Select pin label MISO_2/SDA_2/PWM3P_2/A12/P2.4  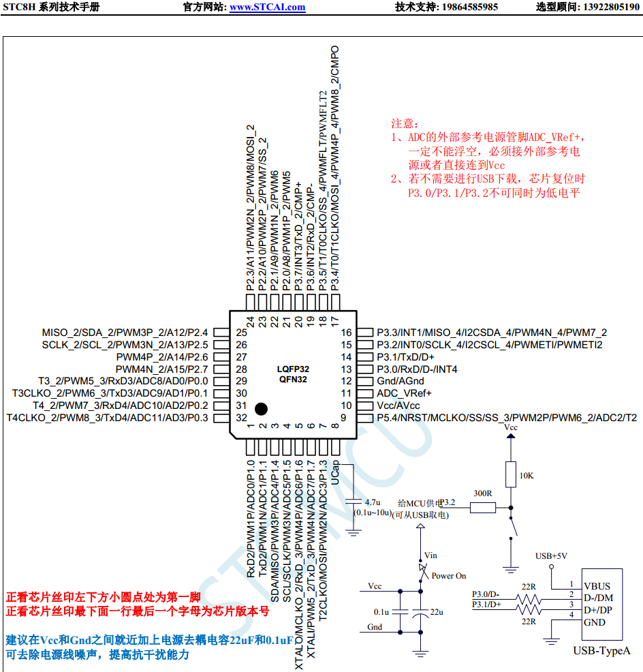(125, 333)
